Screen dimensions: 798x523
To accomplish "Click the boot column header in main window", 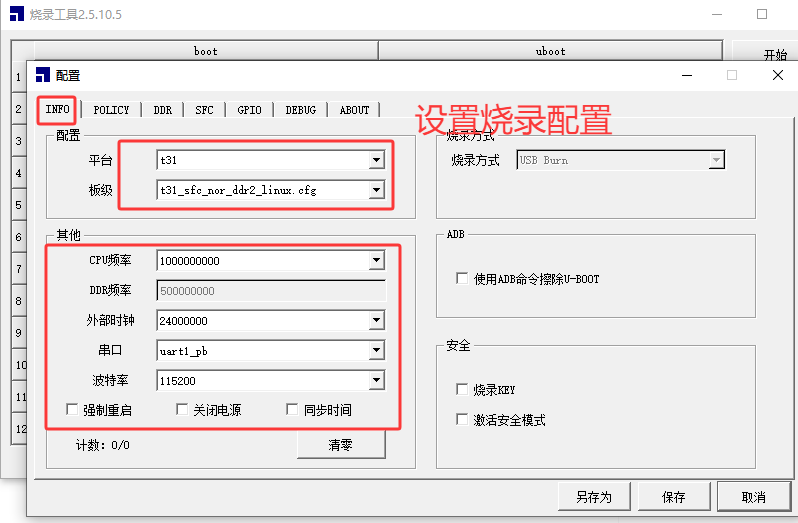I will [x=206, y=51].
